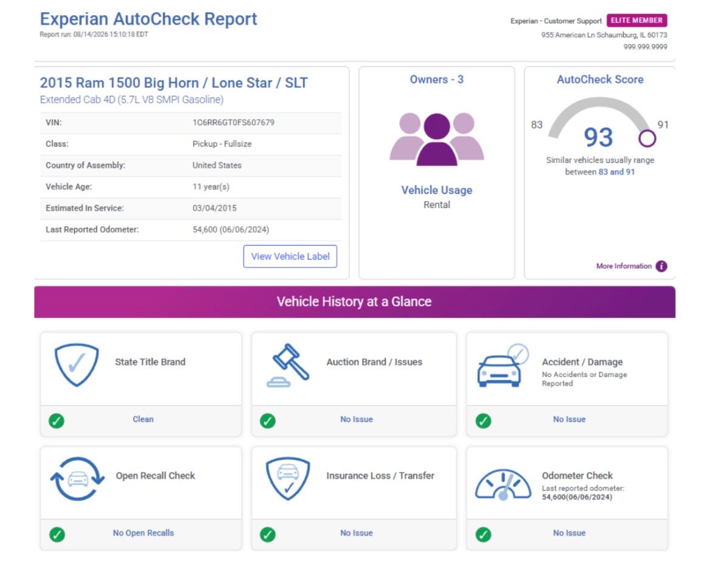
Task: Click the Vehicle History at a Glance banner
Action: pos(355,302)
